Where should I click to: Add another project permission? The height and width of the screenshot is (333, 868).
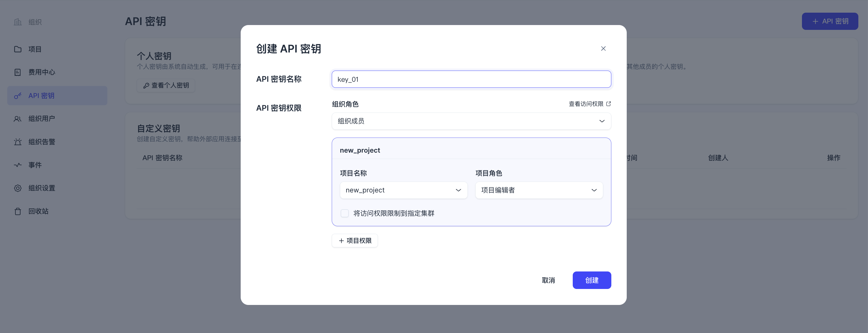click(354, 241)
